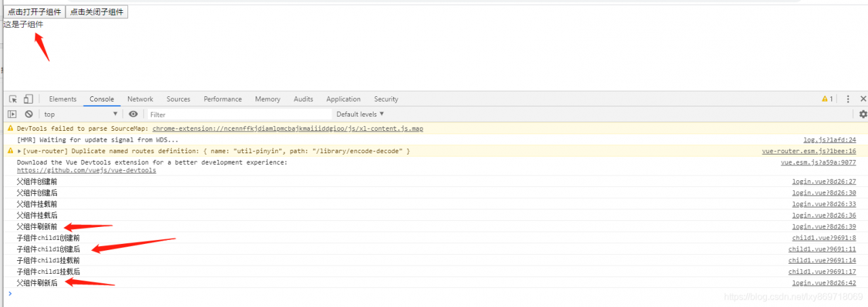868x307 pixels.
Task: View the warning count badge
Action: (827, 99)
